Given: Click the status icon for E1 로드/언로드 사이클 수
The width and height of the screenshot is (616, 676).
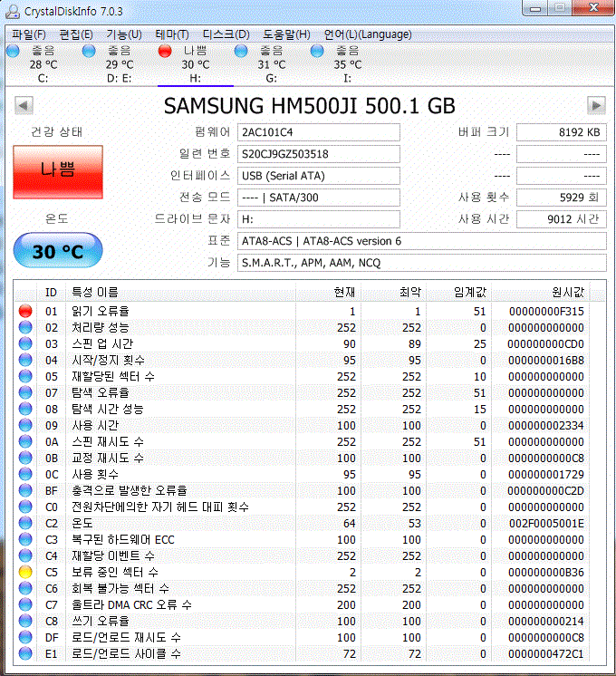Looking at the screenshot, I should [x=25, y=653].
